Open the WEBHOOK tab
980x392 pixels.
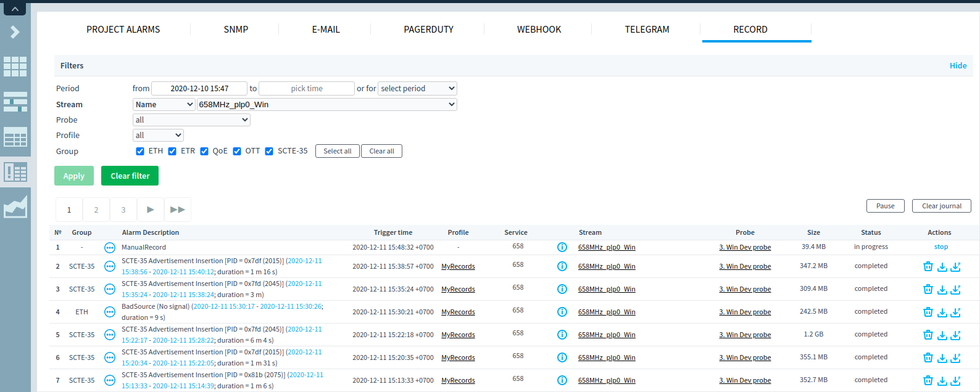539,30
